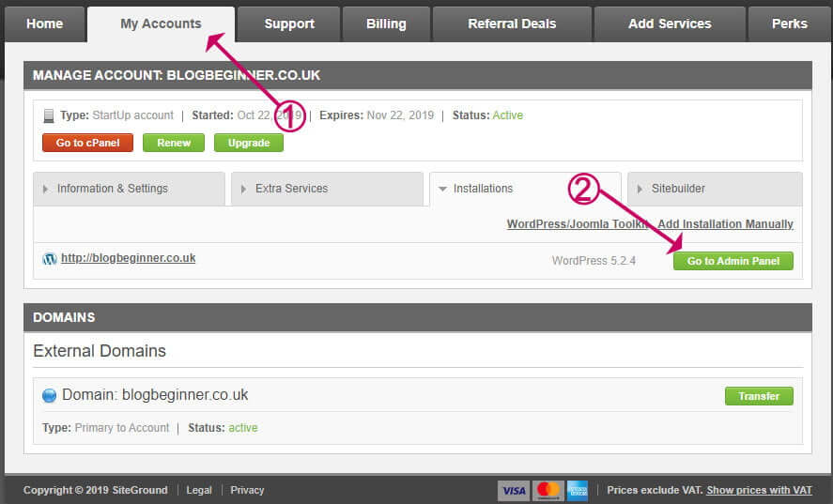Click the Domain: blogbeginner.co.uk text

(155, 395)
